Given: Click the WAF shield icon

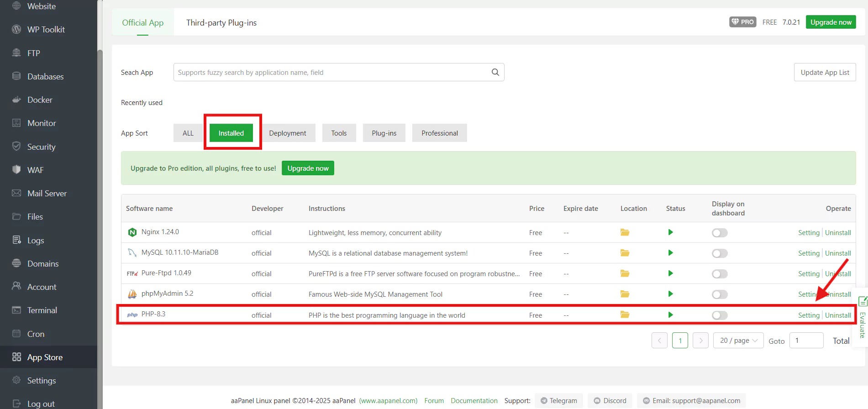Looking at the screenshot, I should (x=16, y=170).
